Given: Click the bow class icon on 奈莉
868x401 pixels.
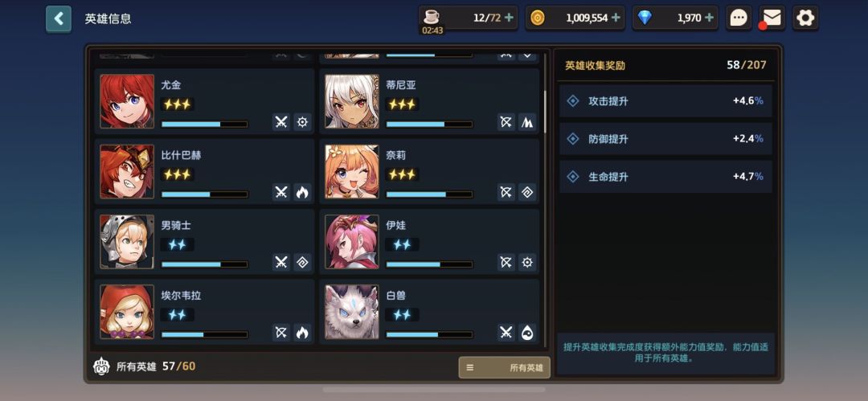Looking at the screenshot, I should pyautogui.click(x=506, y=192).
